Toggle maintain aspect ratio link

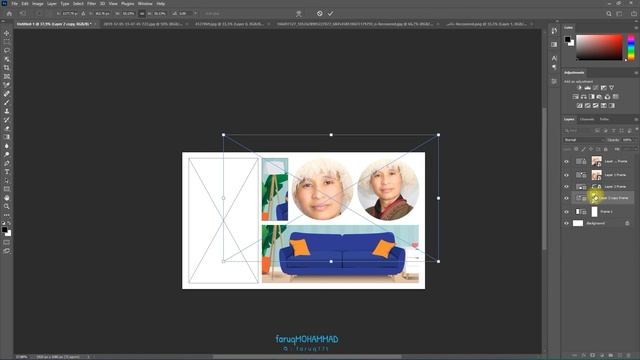tap(142, 13)
